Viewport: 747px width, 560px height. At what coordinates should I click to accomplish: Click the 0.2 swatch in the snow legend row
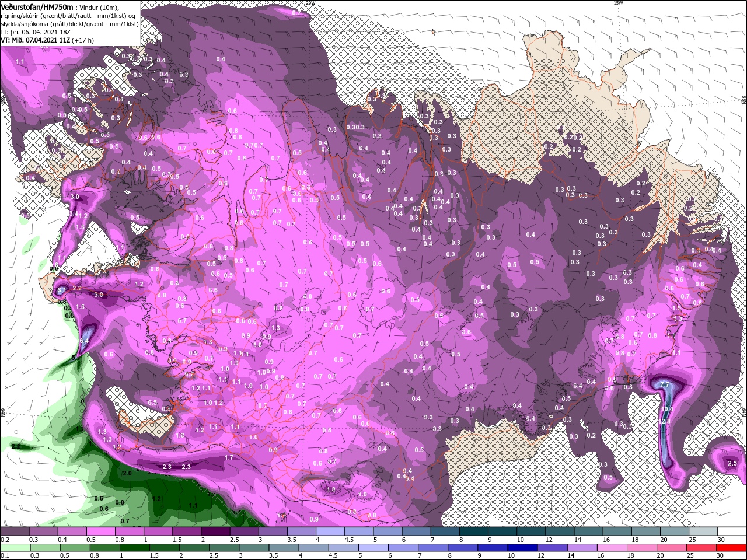15,531
